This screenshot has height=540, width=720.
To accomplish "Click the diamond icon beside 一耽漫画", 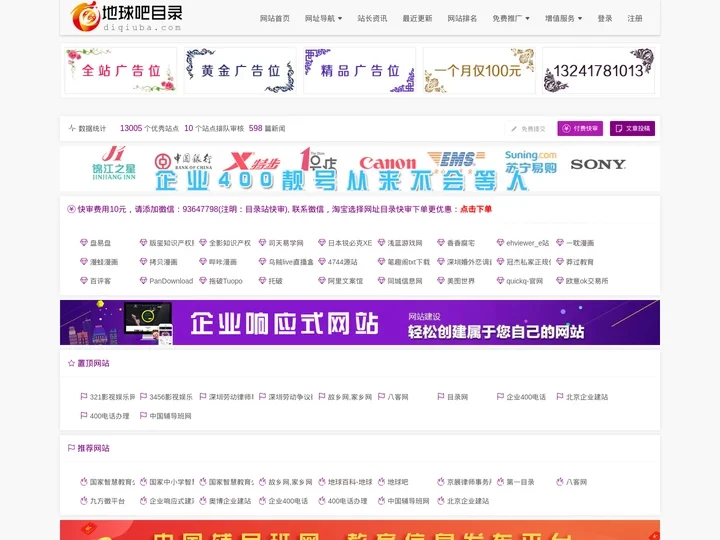I will click(x=560, y=242).
